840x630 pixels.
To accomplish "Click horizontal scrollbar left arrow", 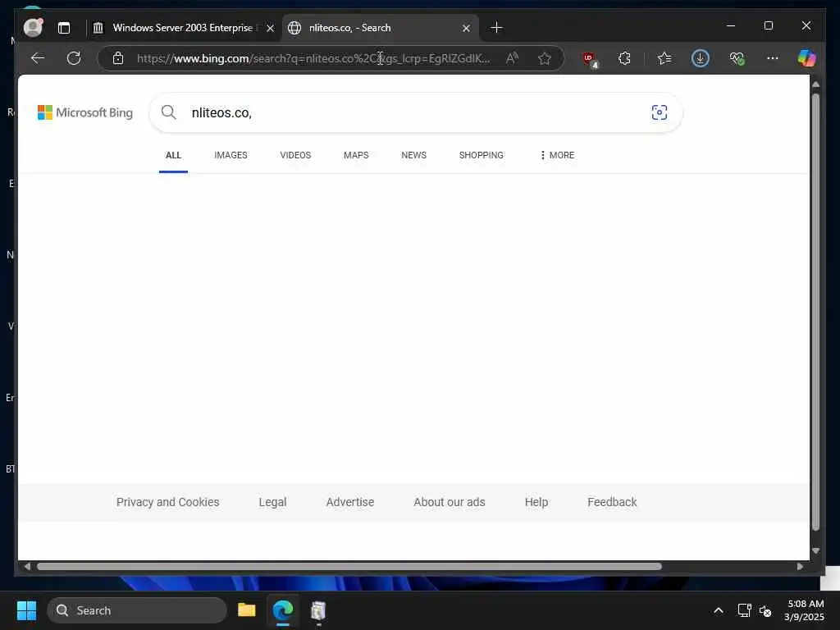I will point(27,566).
